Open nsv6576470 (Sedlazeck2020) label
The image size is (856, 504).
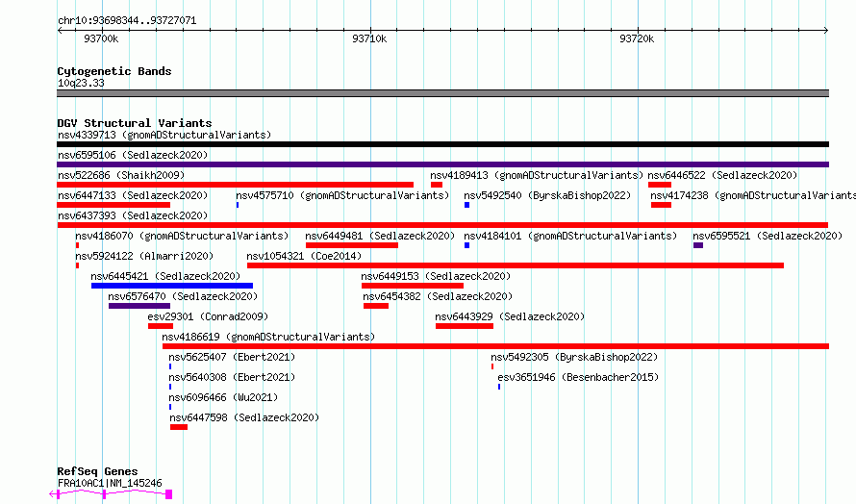[183, 296]
